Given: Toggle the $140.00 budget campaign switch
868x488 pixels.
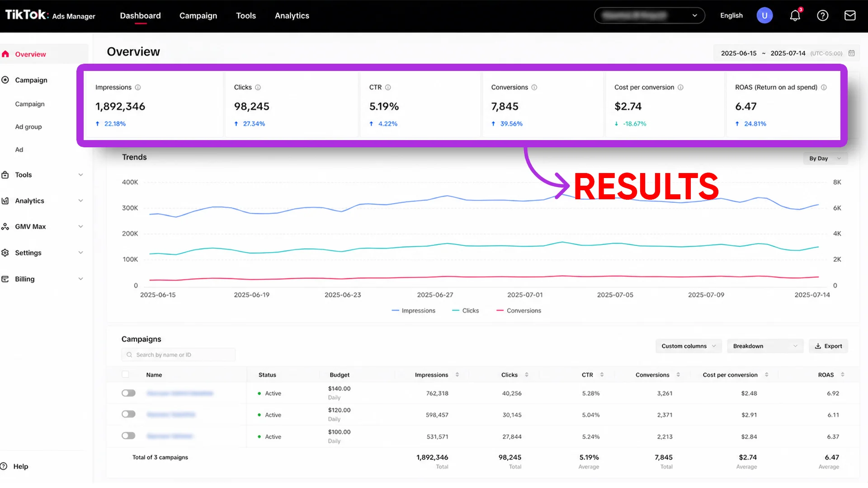Looking at the screenshot, I should click(x=128, y=393).
